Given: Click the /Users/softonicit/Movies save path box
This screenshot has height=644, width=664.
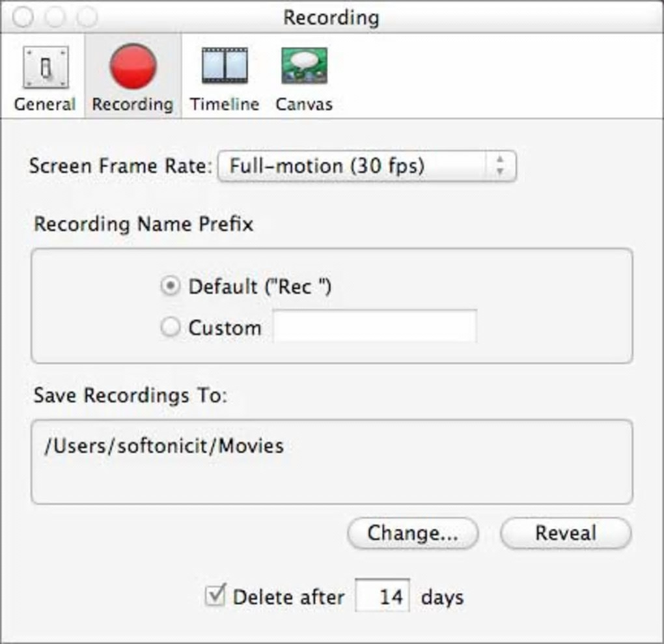Looking at the screenshot, I should pyautogui.click(x=331, y=462).
